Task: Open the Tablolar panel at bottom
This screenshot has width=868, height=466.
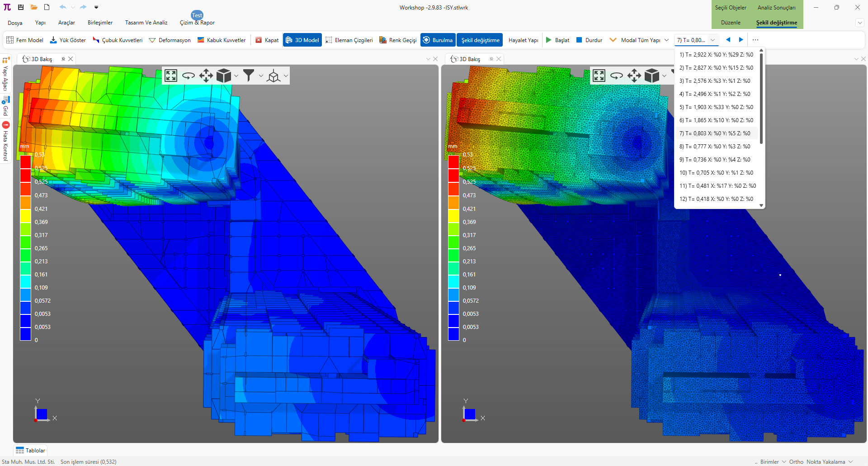Action: 31,451
